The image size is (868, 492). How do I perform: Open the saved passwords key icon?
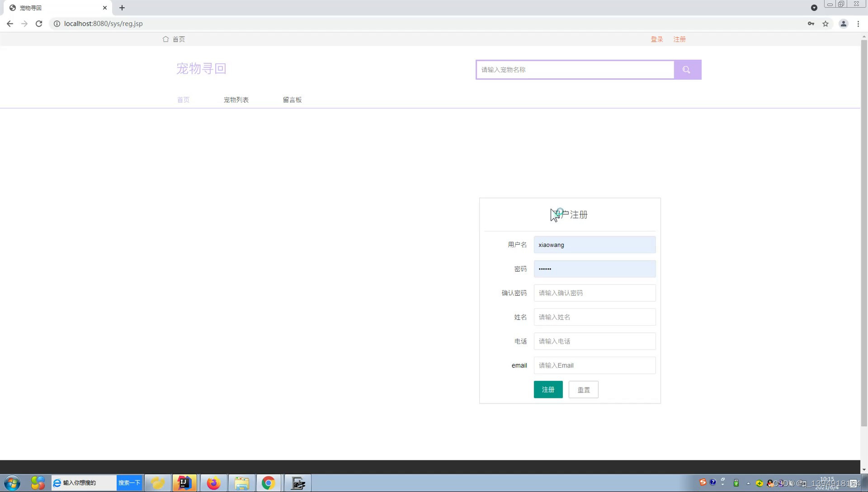[x=811, y=24]
